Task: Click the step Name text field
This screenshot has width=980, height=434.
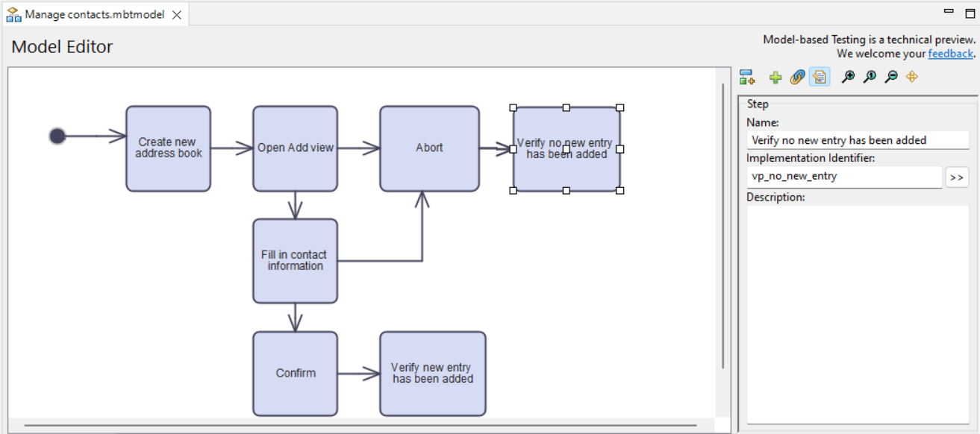Action: (x=857, y=140)
